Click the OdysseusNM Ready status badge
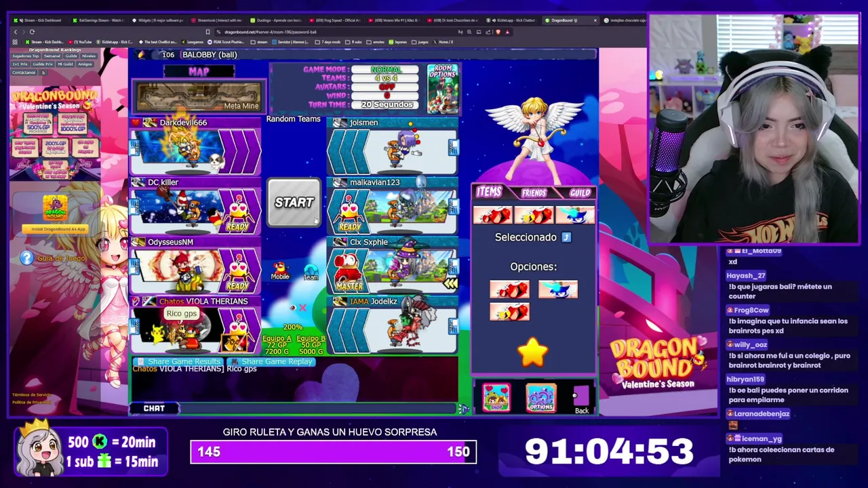868x488 pixels. coord(237,270)
